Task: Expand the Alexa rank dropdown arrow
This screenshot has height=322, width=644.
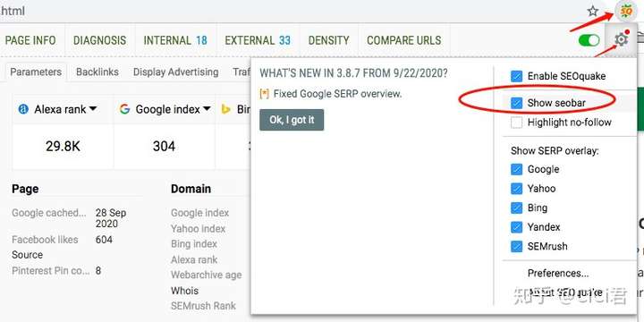Action: click(93, 109)
